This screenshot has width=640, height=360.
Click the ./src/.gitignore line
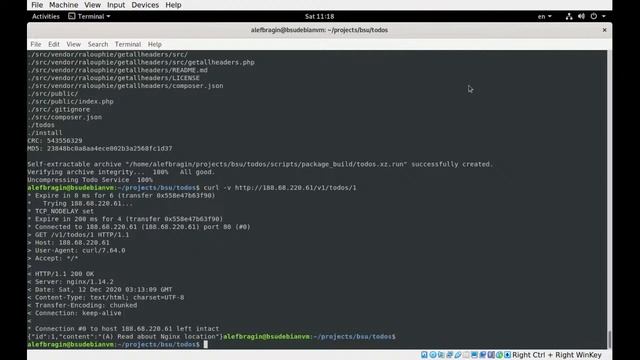pyautogui.click(x=59, y=109)
